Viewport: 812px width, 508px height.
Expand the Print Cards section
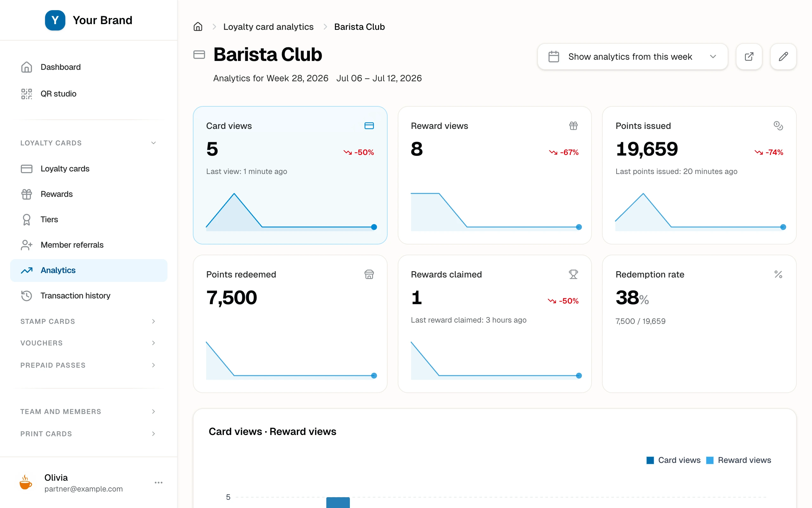[x=153, y=433]
